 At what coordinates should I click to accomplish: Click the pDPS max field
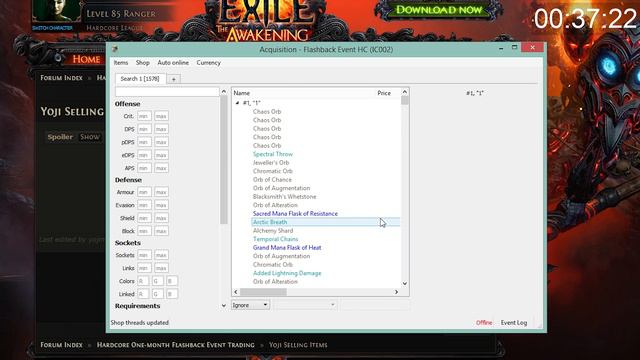(x=161, y=142)
